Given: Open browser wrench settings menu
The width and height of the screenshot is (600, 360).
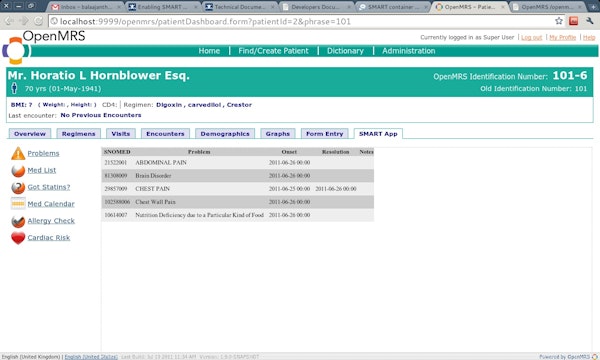Looking at the screenshot, I should click(x=589, y=21).
